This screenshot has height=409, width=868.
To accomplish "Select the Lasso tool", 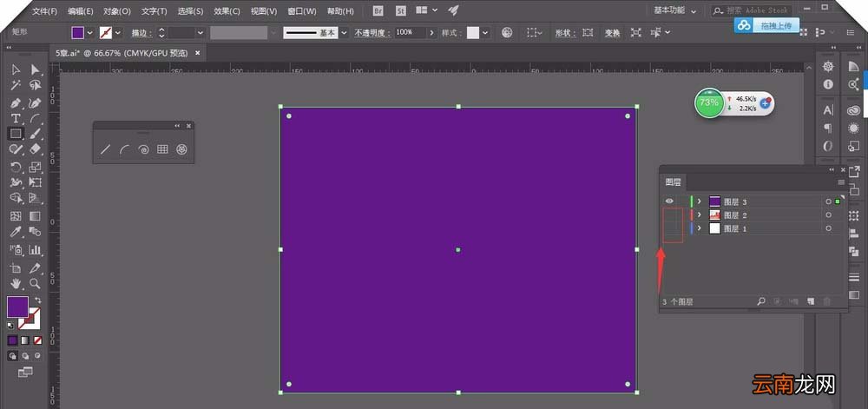I will tap(35, 85).
